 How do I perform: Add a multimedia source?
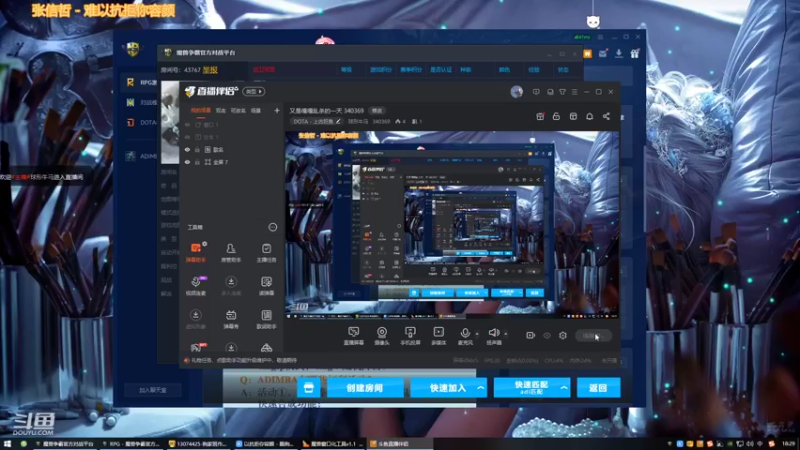coord(439,336)
